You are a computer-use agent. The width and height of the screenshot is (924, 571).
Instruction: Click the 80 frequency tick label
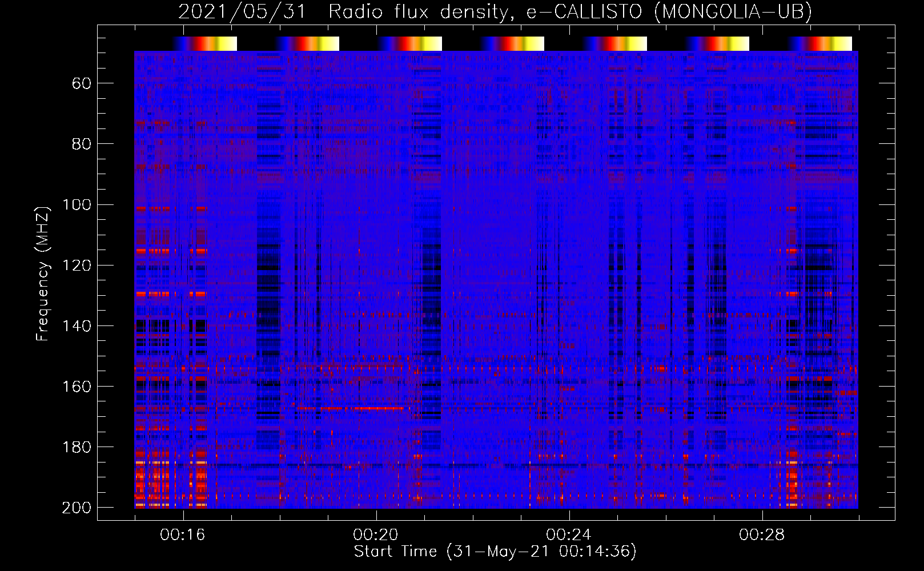82,144
